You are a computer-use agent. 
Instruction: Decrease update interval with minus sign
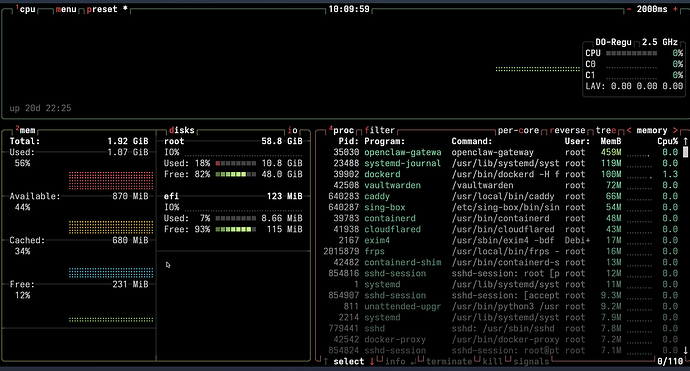[x=629, y=9]
